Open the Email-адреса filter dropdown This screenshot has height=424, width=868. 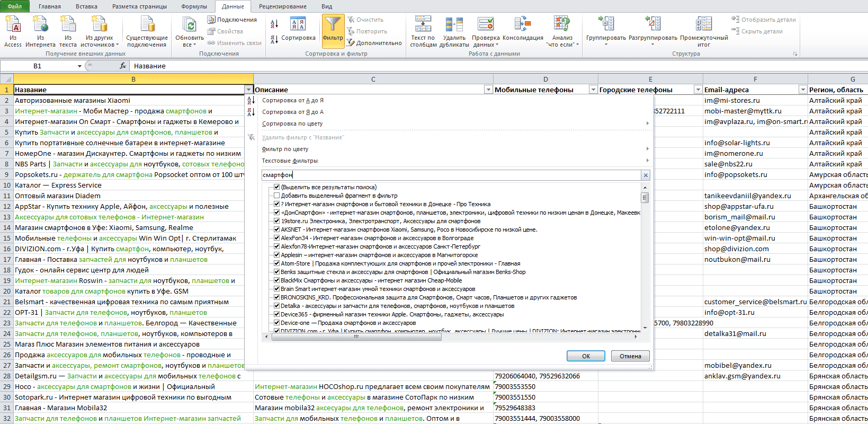[803, 90]
